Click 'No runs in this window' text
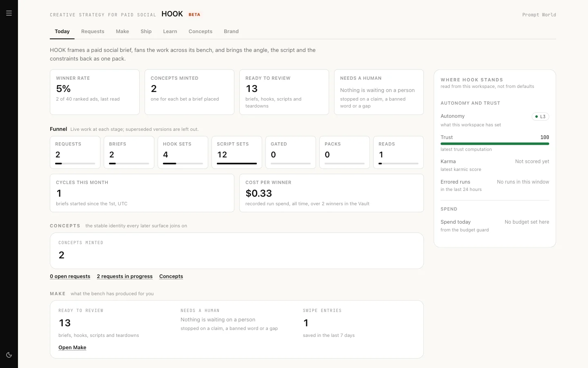This screenshot has width=588, height=368. pyautogui.click(x=523, y=182)
